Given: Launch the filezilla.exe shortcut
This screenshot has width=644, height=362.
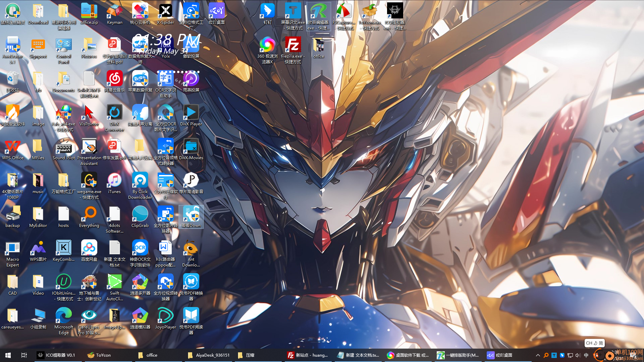Looking at the screenshot, I should point(293,50).
